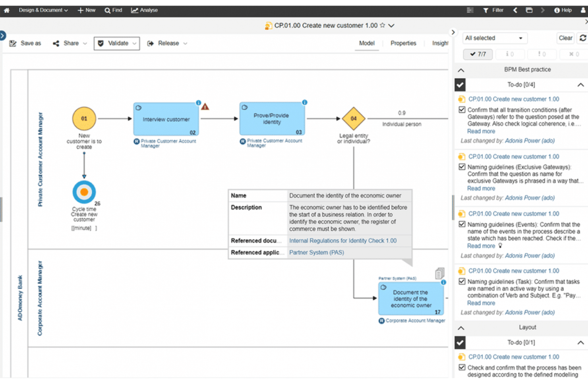Click Read more under transition conditions item
Screen dimensions: 588x392
click(481, 131)
